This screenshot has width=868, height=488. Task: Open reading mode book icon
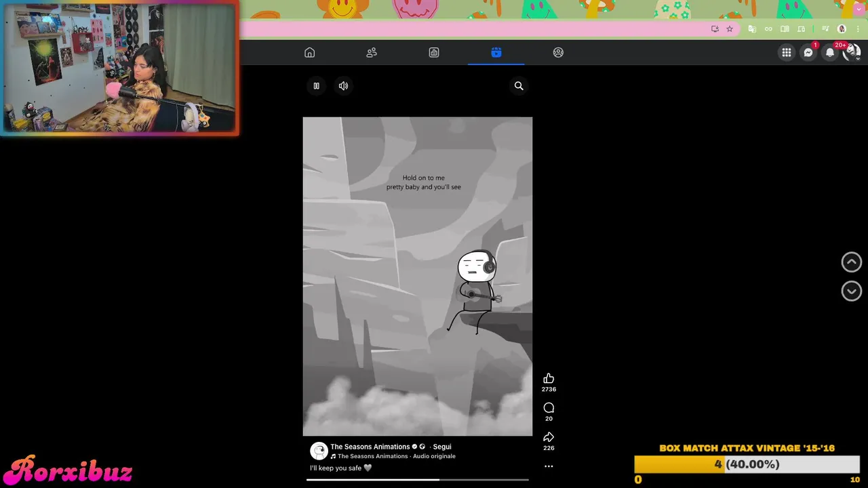(x=785, y=29)
